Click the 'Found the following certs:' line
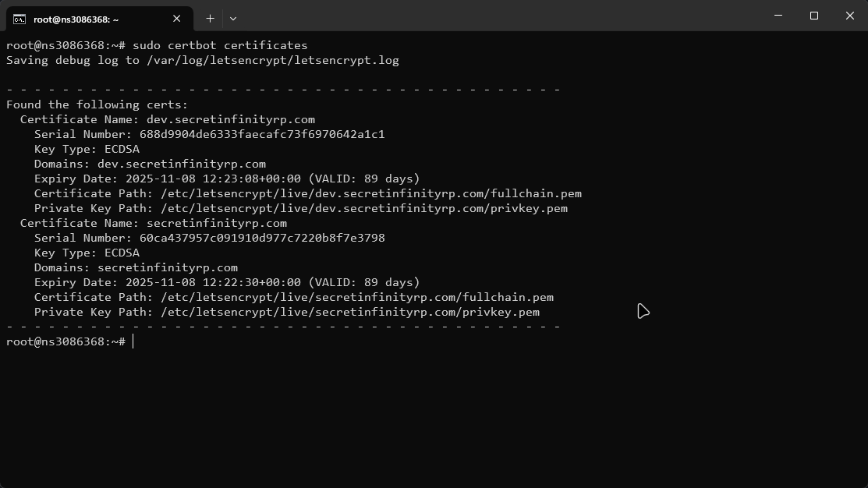Viewport: 868px width, 488px height. (x=97, y=104)
